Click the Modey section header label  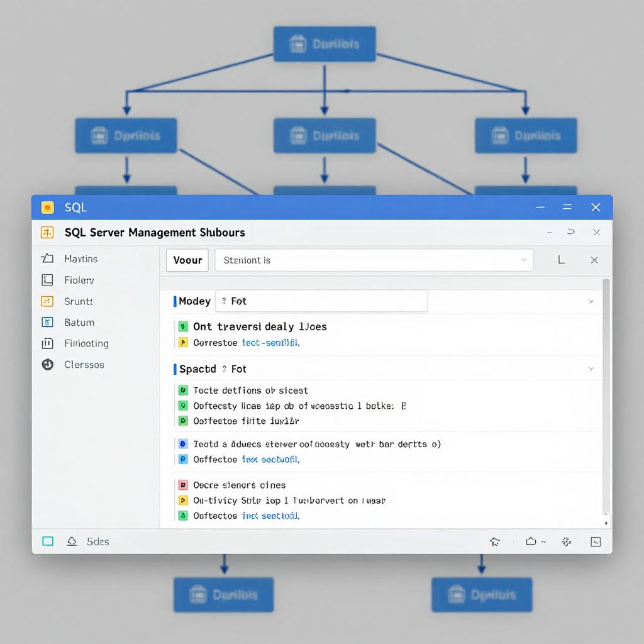point(195,301)
